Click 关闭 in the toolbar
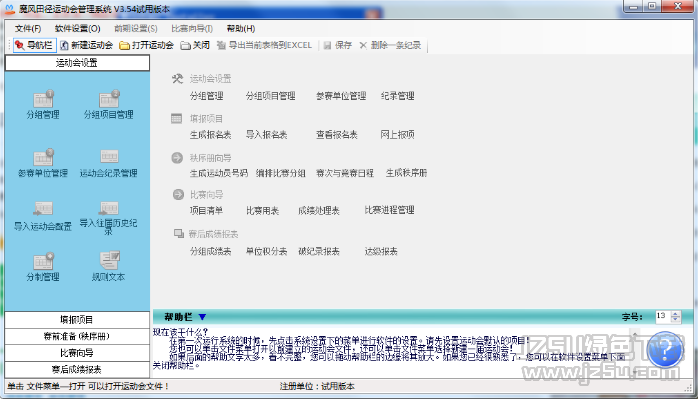This screenshot has width=698, height=399. click(x=195, y=45)
